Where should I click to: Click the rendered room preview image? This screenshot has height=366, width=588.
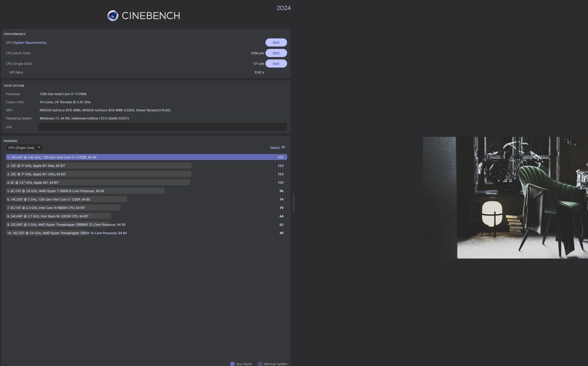point(505,198)
